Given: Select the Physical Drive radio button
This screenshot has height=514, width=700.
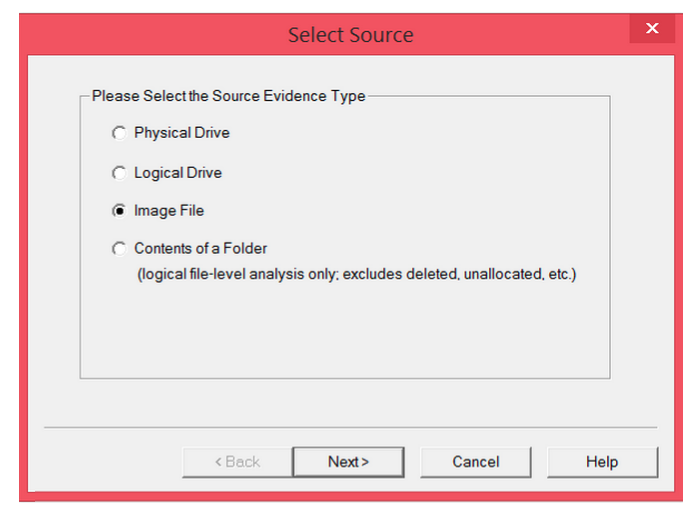Looking at the screenshot, I should [119, 133].
